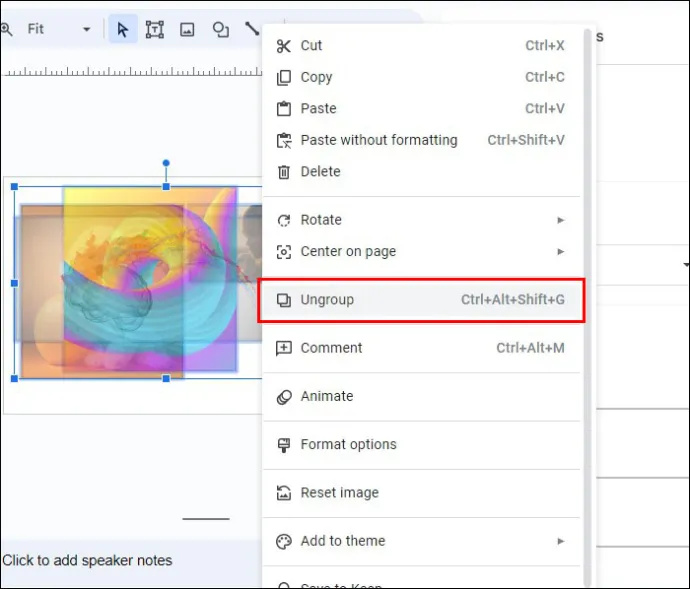Screen dimensions: 690x589
Task: Click the Center on page icon
Action: 284,252
